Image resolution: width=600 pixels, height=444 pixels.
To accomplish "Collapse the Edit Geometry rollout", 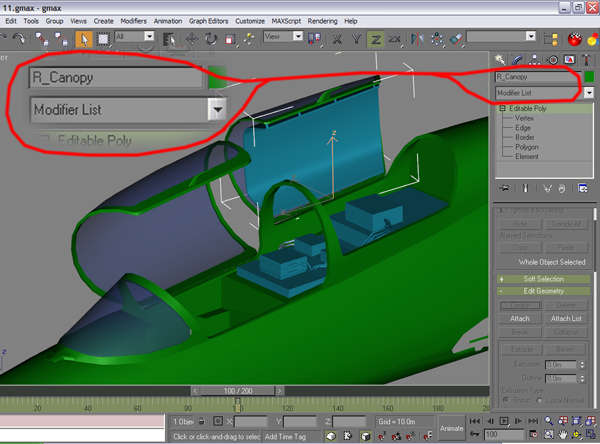I will click(543, 291).
